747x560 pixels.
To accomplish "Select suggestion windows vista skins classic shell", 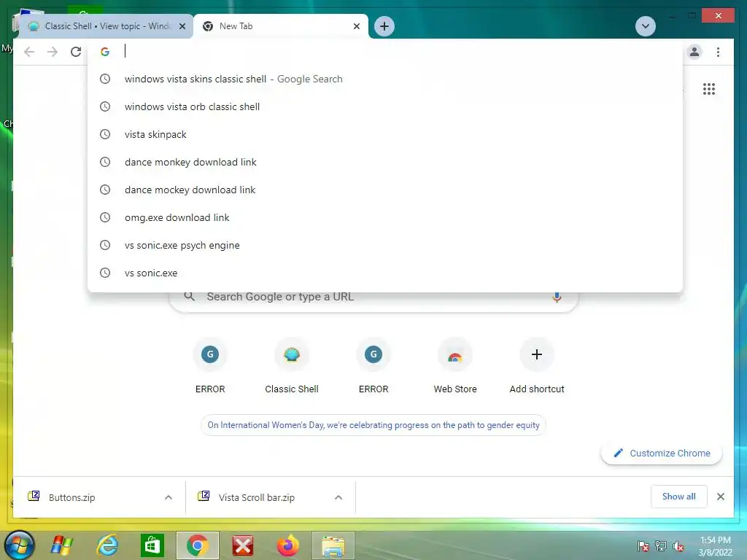I will 385,79.
